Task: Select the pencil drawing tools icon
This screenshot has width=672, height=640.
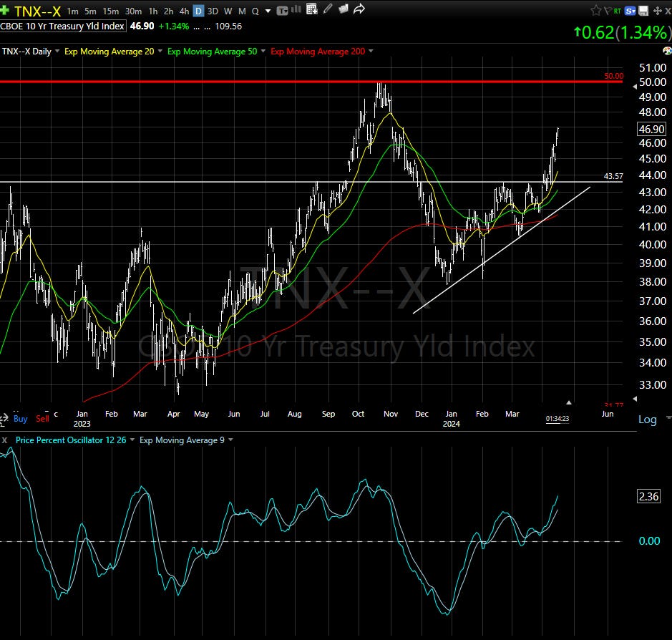Action: tap(328, 9)
